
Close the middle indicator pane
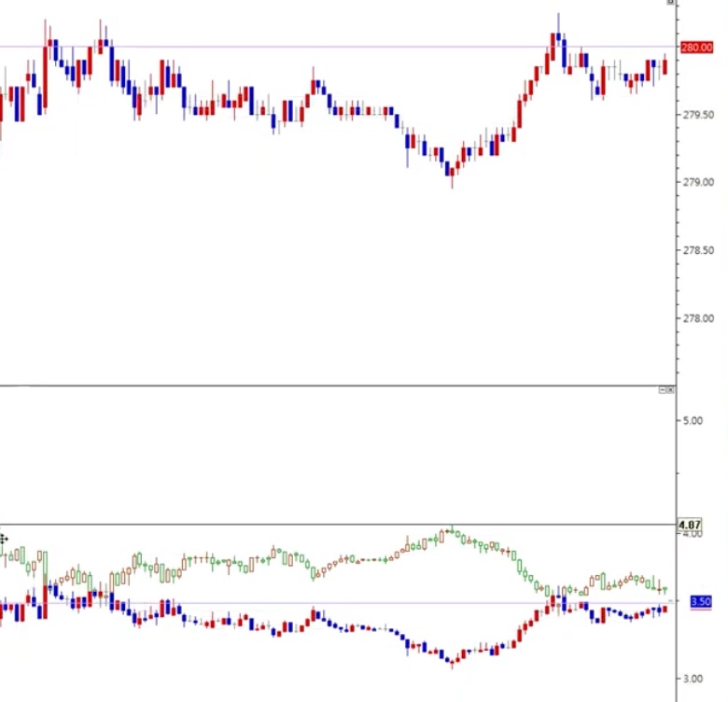(670, 389)
